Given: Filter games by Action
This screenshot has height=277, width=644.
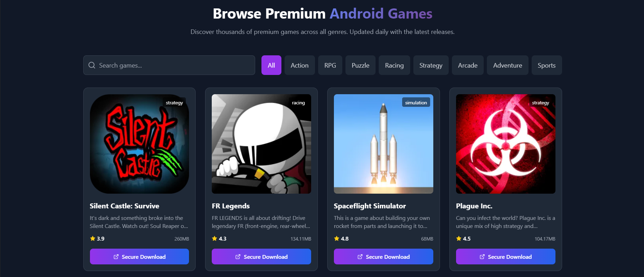Looking at the screenshot, I should pyautogui.click(x=300, y=65).
